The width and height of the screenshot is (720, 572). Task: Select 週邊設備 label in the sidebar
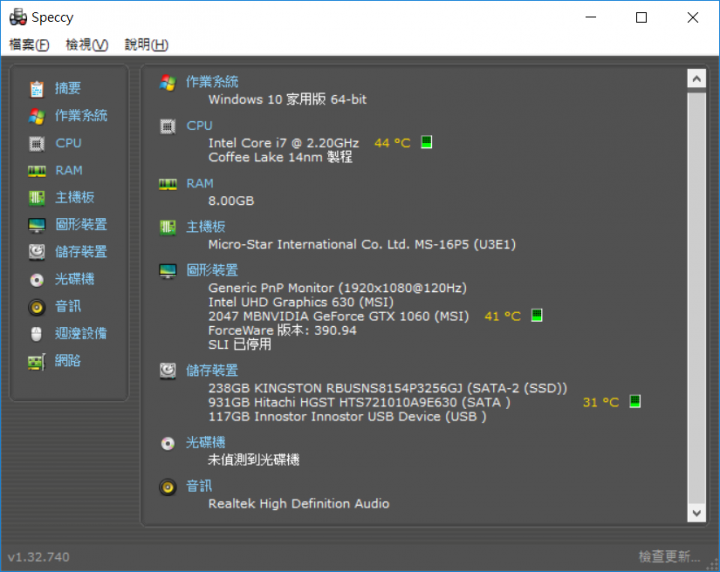[x=81, y=333]
